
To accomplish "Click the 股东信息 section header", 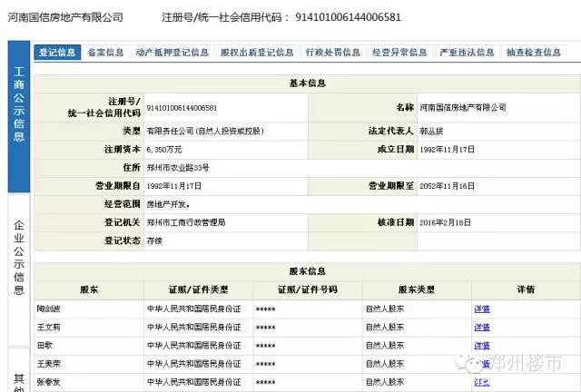I will point(307,271).
